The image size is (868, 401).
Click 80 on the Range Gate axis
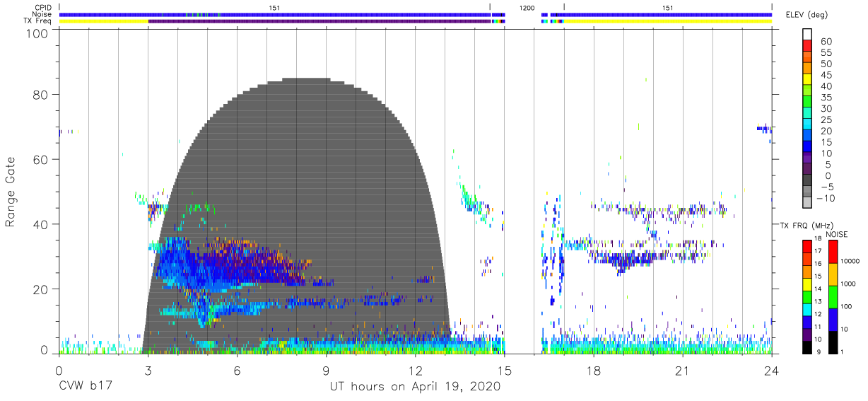pos(41,94)
